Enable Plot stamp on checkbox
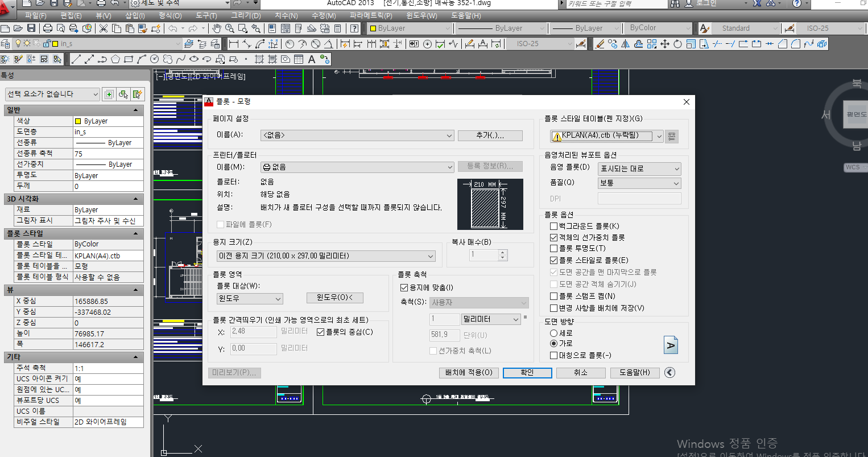 (554, 296)
